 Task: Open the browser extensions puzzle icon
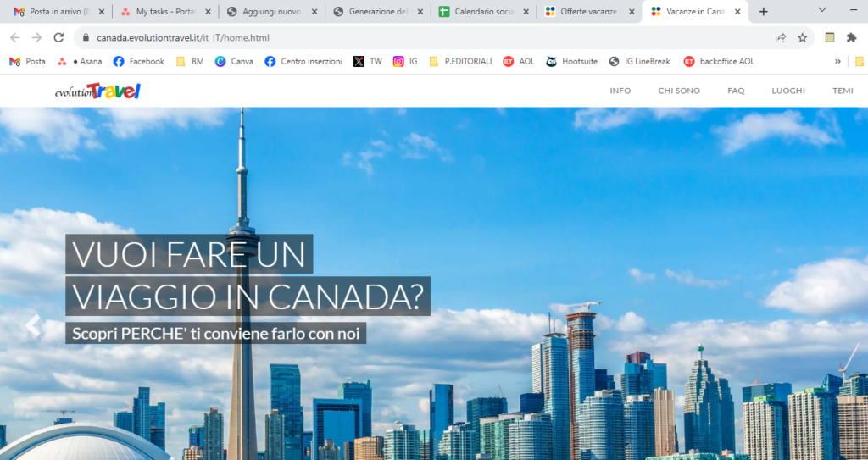click(852, 37)
